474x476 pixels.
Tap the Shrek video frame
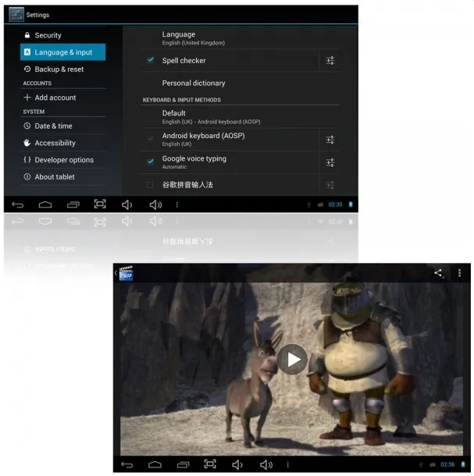291,369
